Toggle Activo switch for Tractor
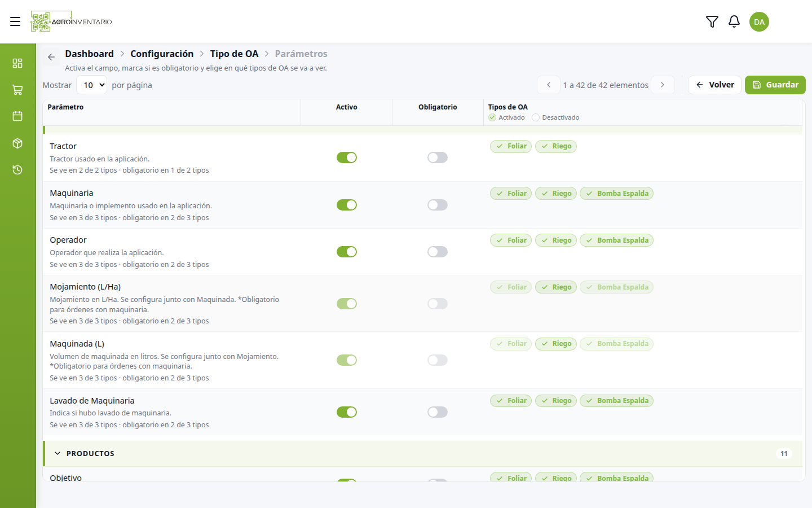Viewport: 812px width, 508px height. 347,157
